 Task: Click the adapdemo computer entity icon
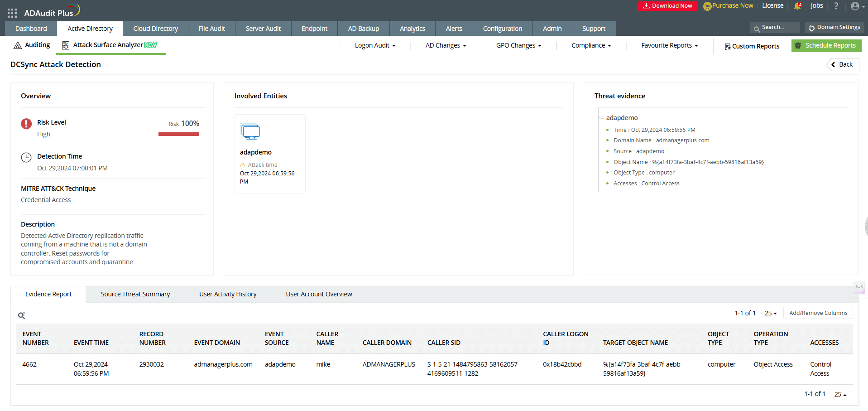point(250,132)
